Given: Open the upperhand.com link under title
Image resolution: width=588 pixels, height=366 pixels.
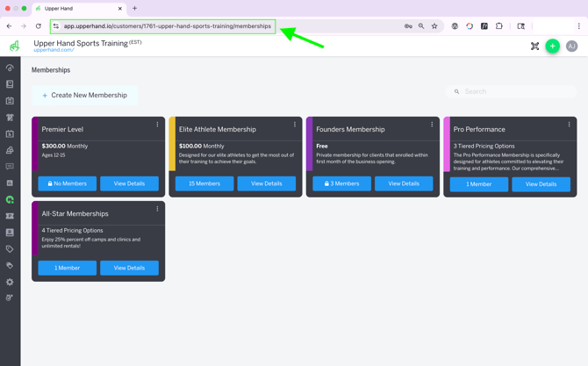Looking at the screenshot, I should tap(54, 50).
